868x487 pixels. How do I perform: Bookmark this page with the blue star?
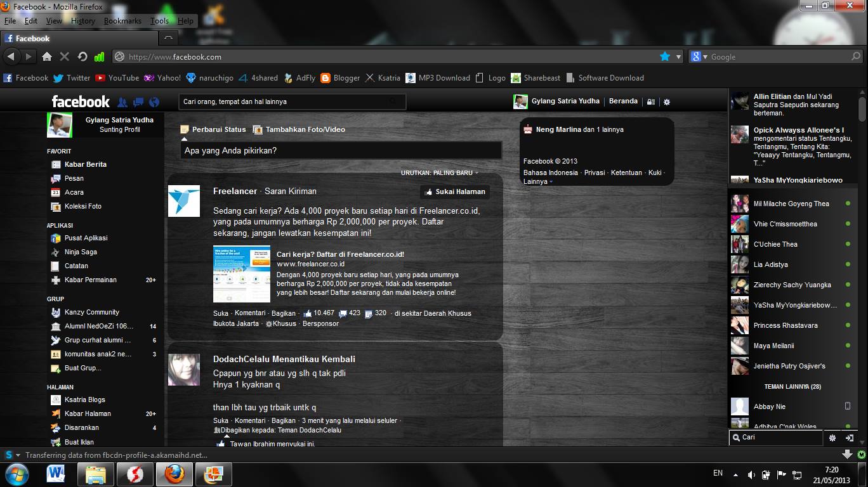665,56
